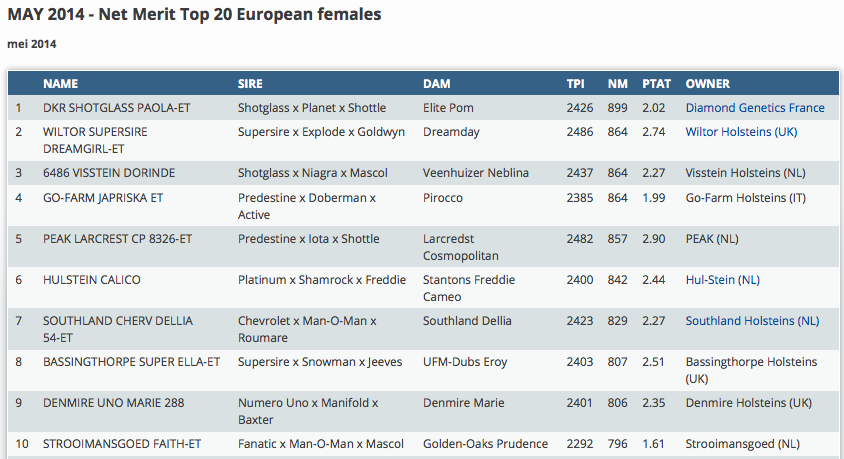Click the DAM column header
844x459 pixels.
click(437, 84)
